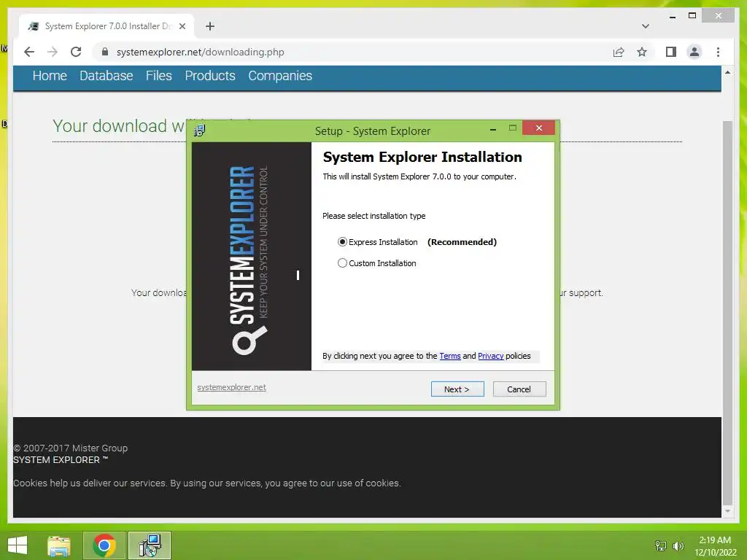Open File Explorer from taskbar
747x560 pixels.
[x=59, y=545]
